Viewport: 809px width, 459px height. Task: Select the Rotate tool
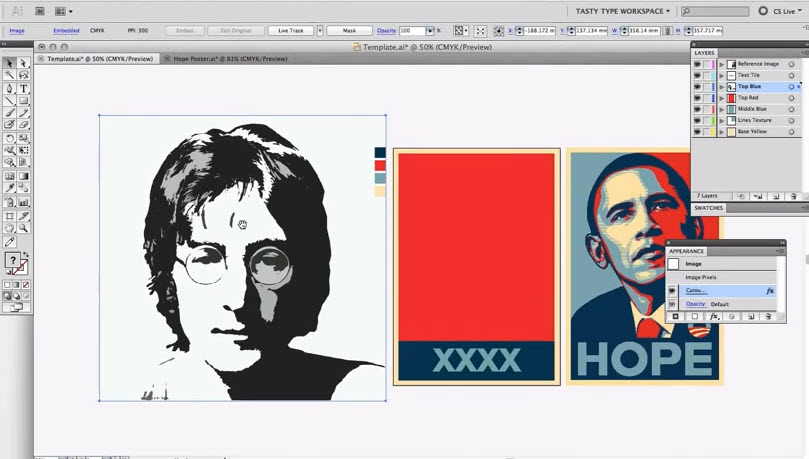click(9, 138)
